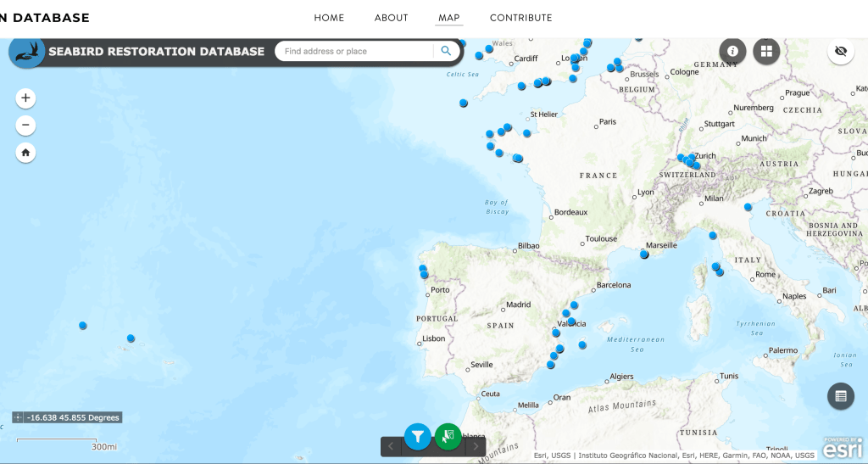Open the basemap gallery grid icon
This screenshot has height=464, width=868.
pyautogui.click(x=766, y=51)
